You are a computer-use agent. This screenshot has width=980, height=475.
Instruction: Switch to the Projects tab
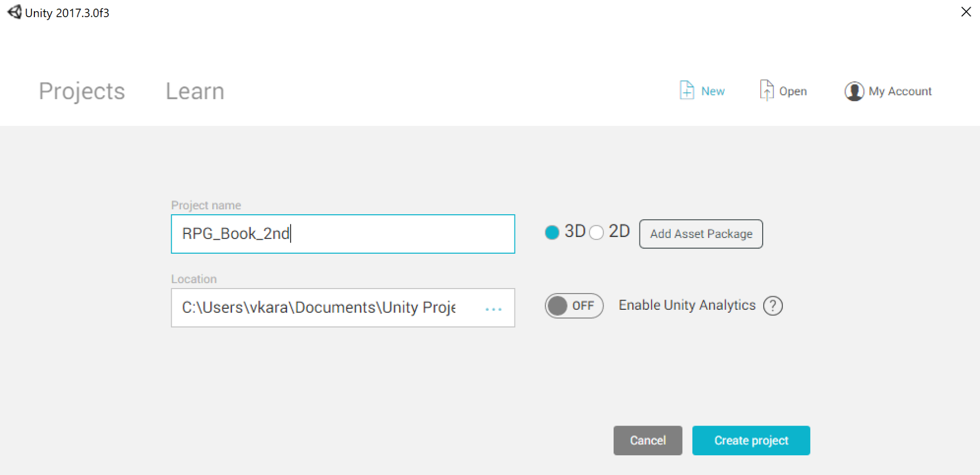[82, 91]
